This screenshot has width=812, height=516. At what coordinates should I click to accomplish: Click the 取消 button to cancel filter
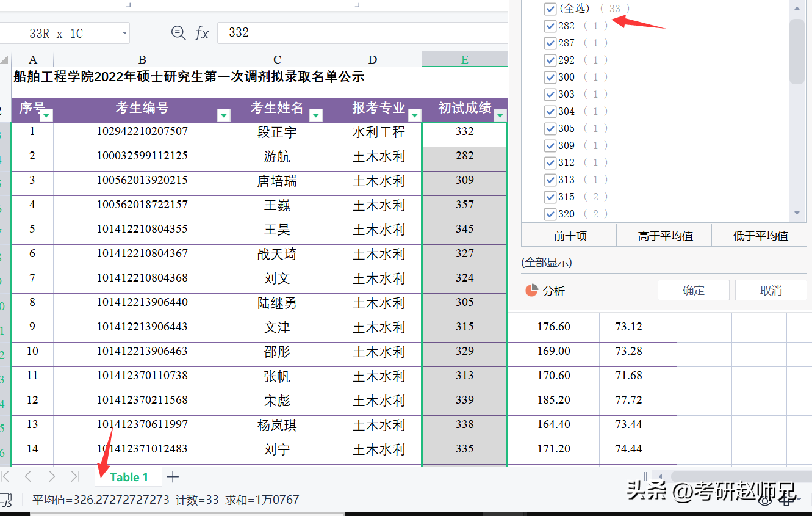(771, 291)
